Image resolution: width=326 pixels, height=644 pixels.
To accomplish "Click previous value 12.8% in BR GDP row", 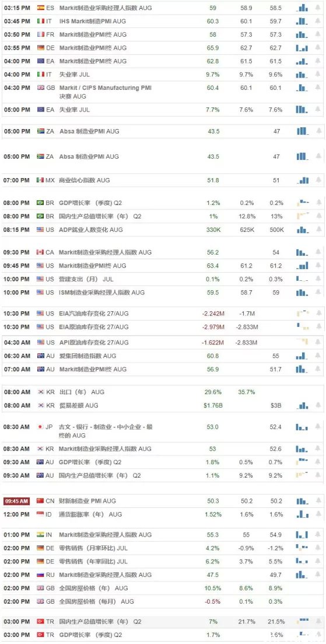I will pos(246,216).
